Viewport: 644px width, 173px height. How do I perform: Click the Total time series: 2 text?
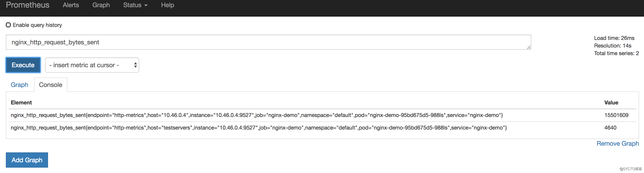(x=616, y=53)
